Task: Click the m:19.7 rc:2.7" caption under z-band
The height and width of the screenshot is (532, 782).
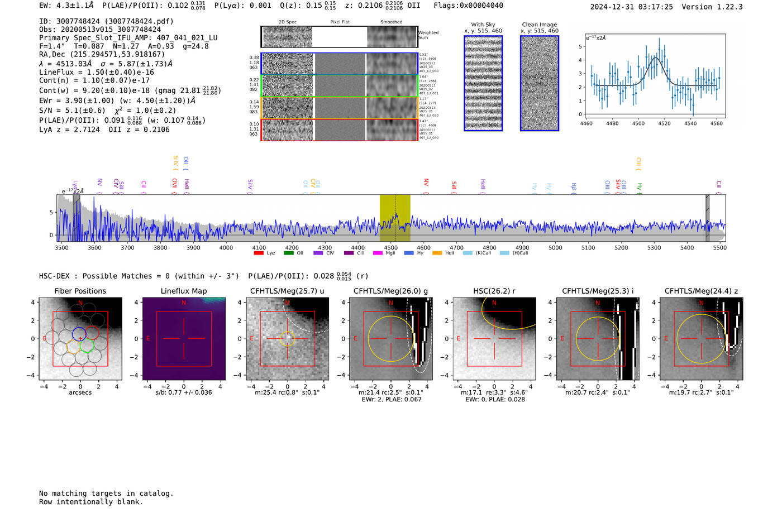Action: pyautogui.click(x=702, y=392)
